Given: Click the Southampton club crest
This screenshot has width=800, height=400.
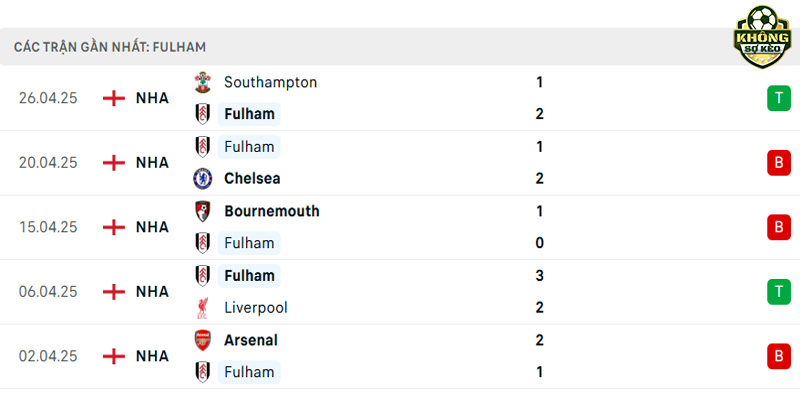Looking at the screenshot, I should [x=203, y=83].
